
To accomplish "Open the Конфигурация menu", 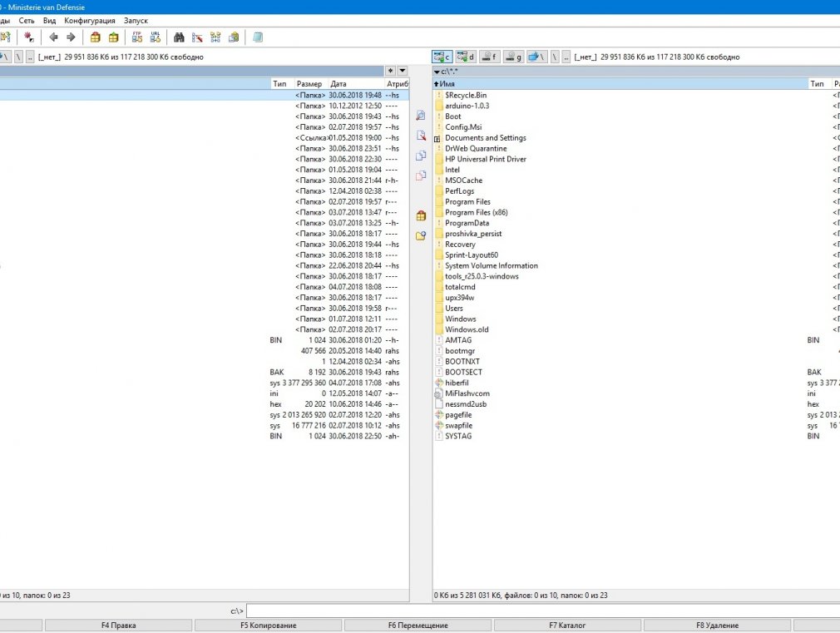I will click(90, 20).
